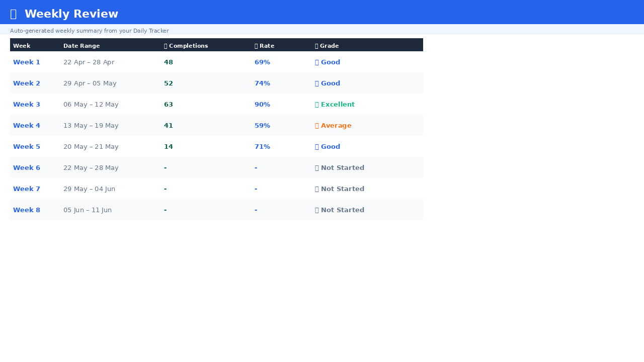Select date range 13 May – 19 May
Viewport: 644px width, 362px height.
(x=91, y=126)
